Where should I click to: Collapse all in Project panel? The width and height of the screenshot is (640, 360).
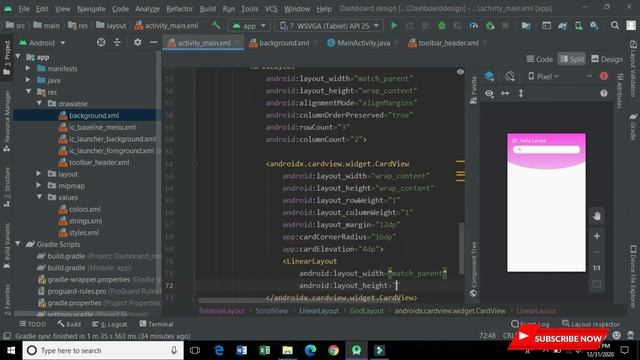point(117,42)
